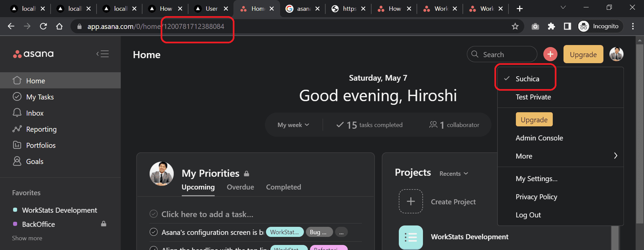Switch to the User browser tab
The width and height of the screenshot is (644, 250).
click(211, 9)
